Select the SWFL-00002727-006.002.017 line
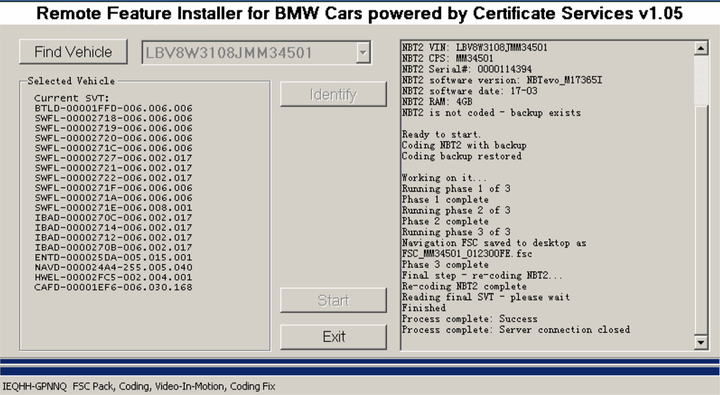 click(x=113, y=158)
